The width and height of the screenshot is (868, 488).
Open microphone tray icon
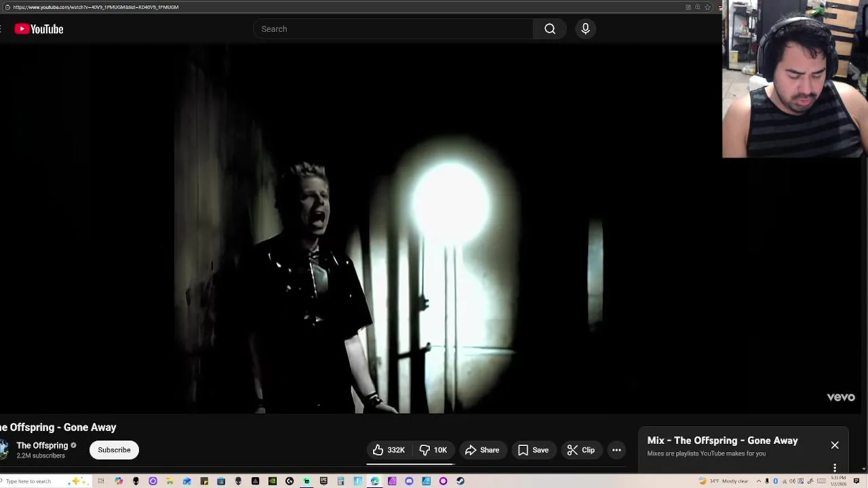coord(767,481)
